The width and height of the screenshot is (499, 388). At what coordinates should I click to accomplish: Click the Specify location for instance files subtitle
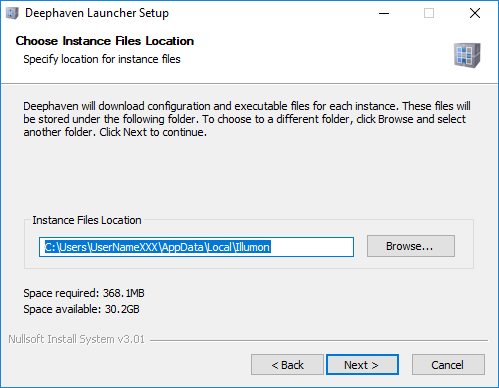tap(102, 59)
